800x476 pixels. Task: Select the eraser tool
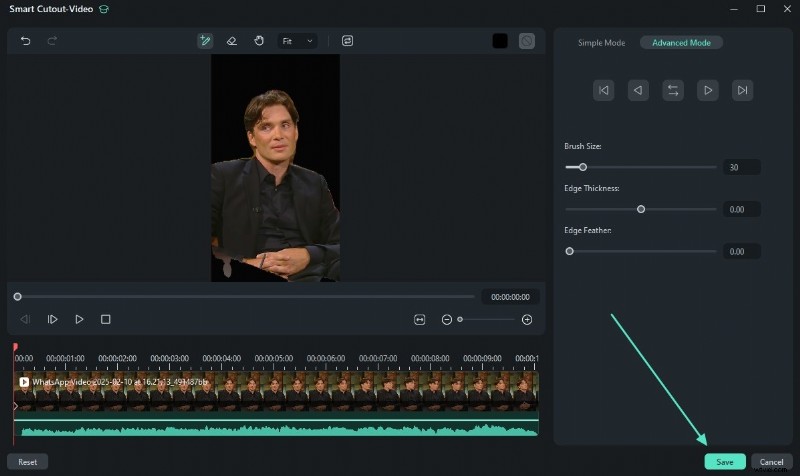click(x=231, y=41)
